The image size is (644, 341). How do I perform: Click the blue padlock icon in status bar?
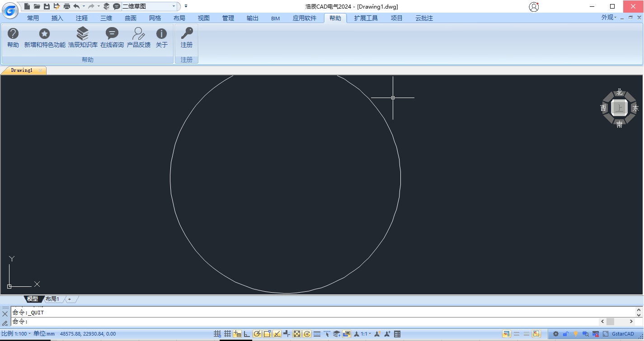click(566, 334)
